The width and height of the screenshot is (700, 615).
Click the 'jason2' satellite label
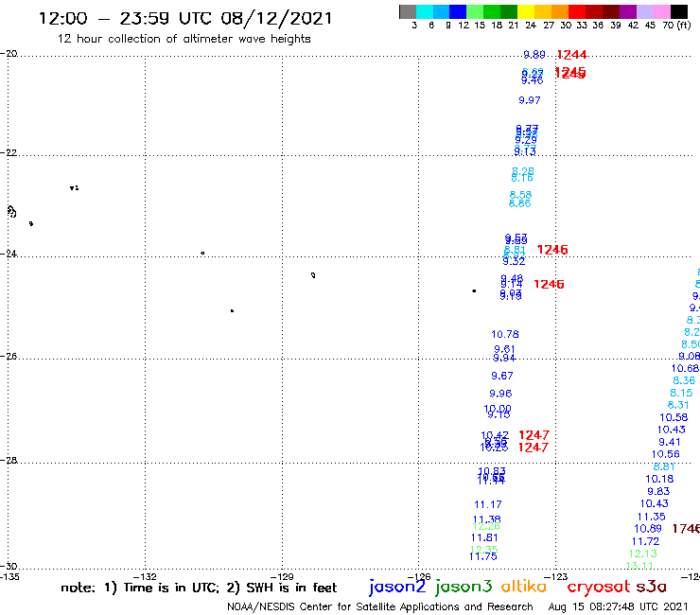click(397, 587)
